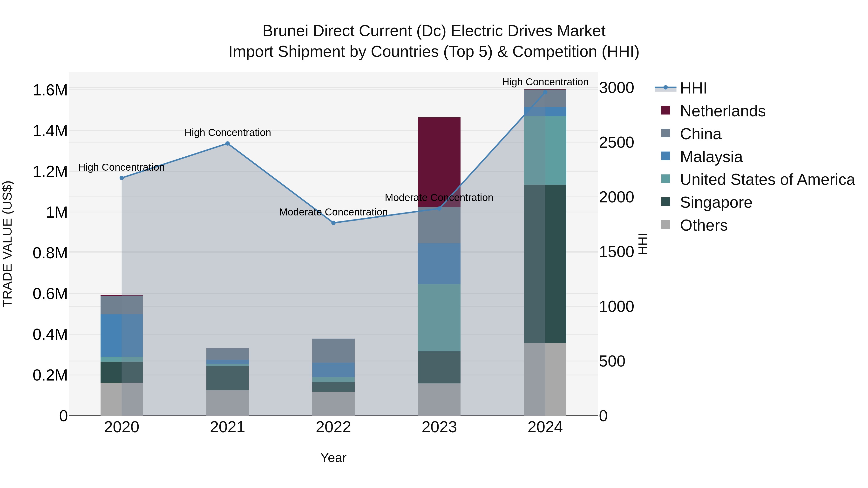Click the Singapore segment in 2024 bar
The height and width of the screenshot is (488, 868).
(545, 264)
